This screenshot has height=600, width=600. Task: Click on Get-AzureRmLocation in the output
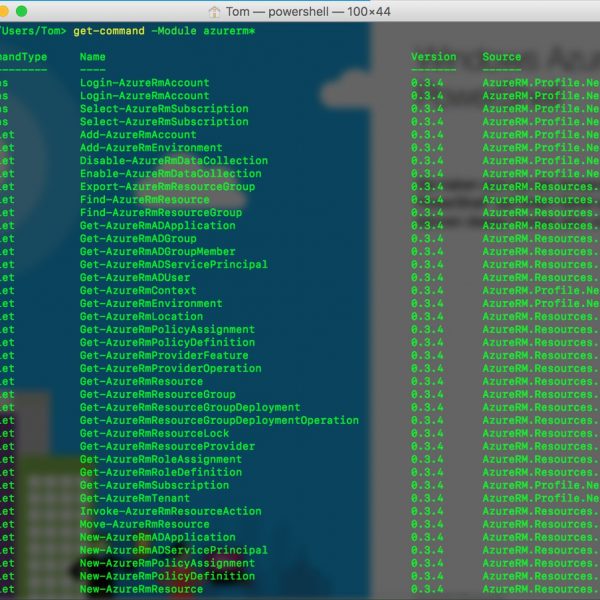(x=141, y=317)
